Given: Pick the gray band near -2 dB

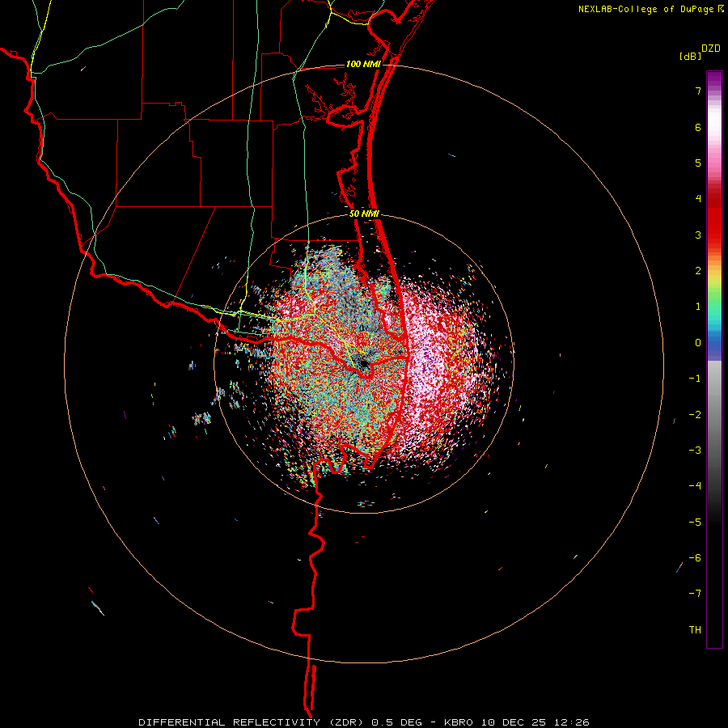Looking at the screenshot, I should point(714,415).
